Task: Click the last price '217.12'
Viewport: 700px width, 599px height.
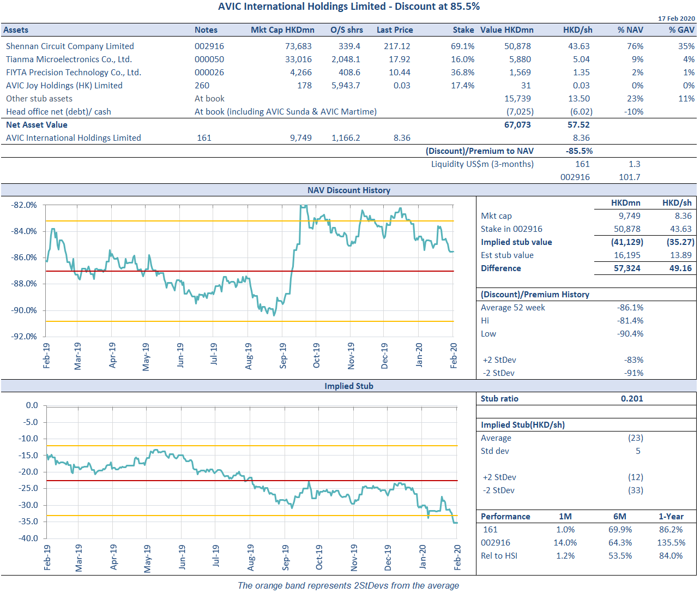Action: [x=397, y=46]
